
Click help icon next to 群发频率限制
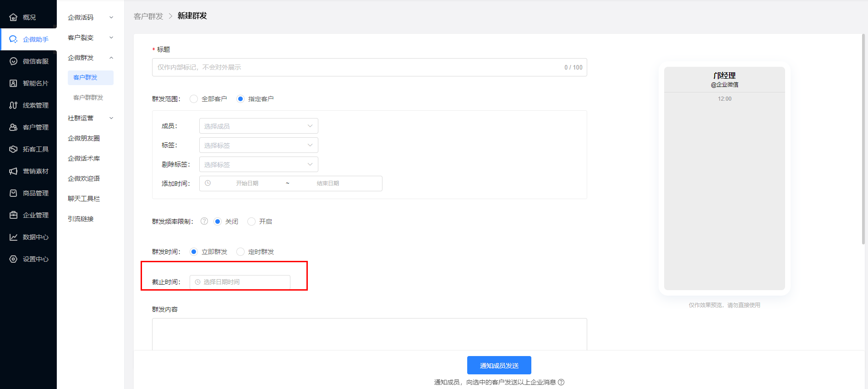(204, 222)
